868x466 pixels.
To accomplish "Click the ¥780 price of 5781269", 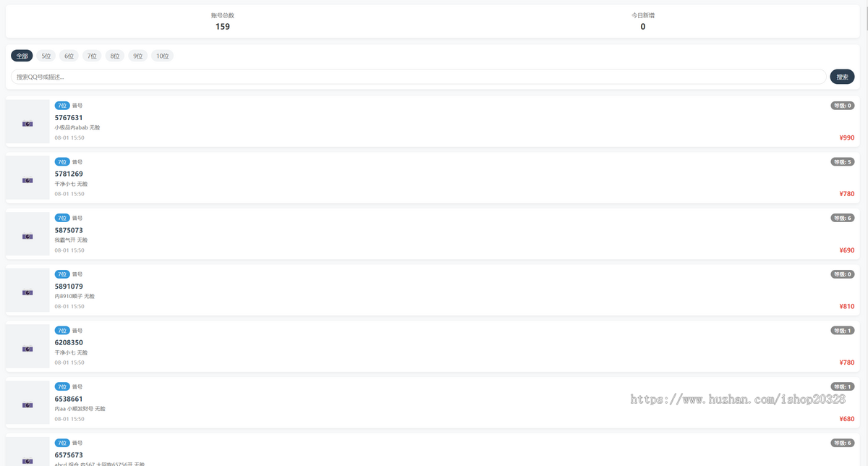I will click(x=847, y=194).
